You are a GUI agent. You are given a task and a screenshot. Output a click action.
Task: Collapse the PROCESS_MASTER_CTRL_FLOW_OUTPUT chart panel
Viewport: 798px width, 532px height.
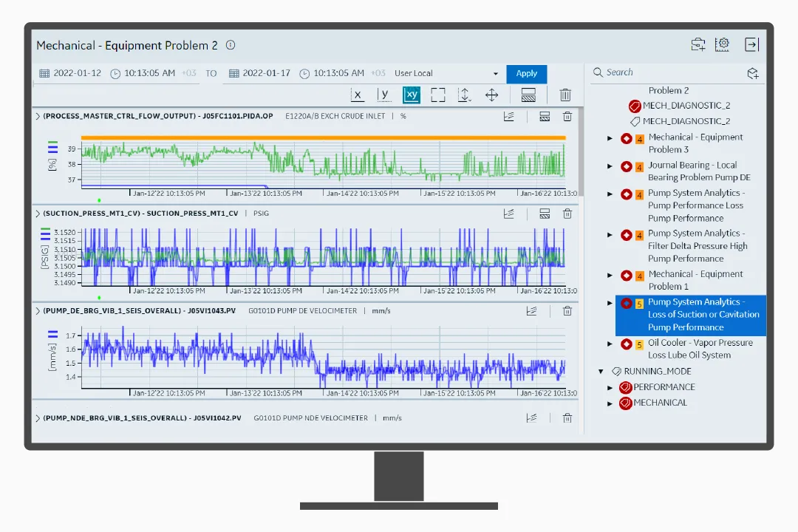tap(38, 116)
